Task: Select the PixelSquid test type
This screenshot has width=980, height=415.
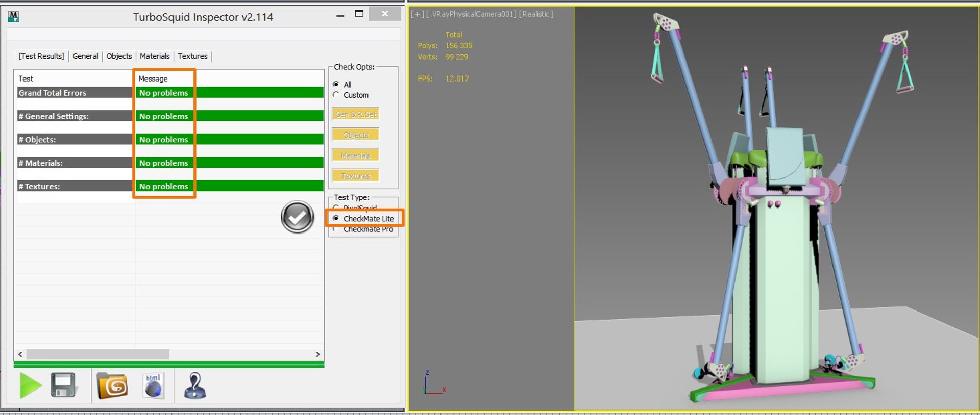Action: pyautogui.click(x=356, y=208)
